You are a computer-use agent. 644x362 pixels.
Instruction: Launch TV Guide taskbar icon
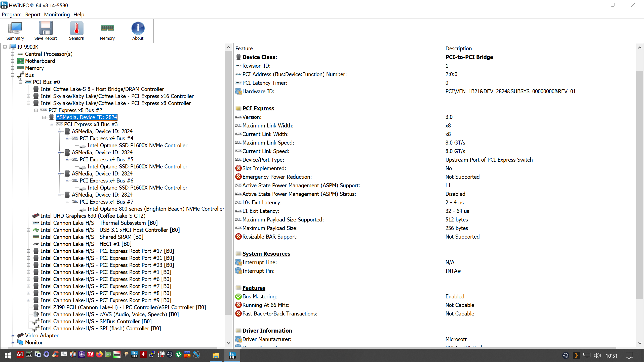[x=91, y=354]
